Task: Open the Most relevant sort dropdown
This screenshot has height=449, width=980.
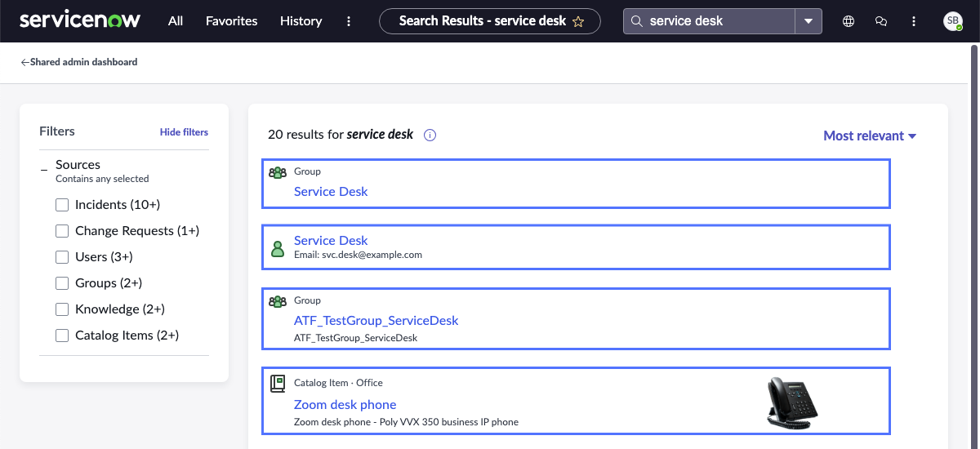Action: click(870, 136)
